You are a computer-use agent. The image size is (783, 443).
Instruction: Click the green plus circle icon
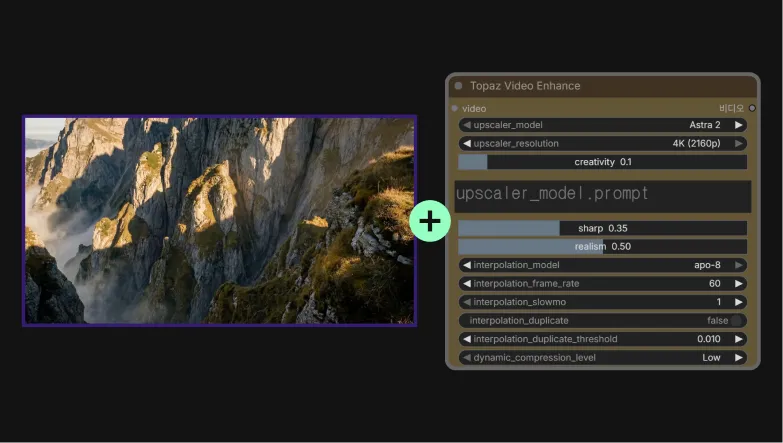click(430, 221)
